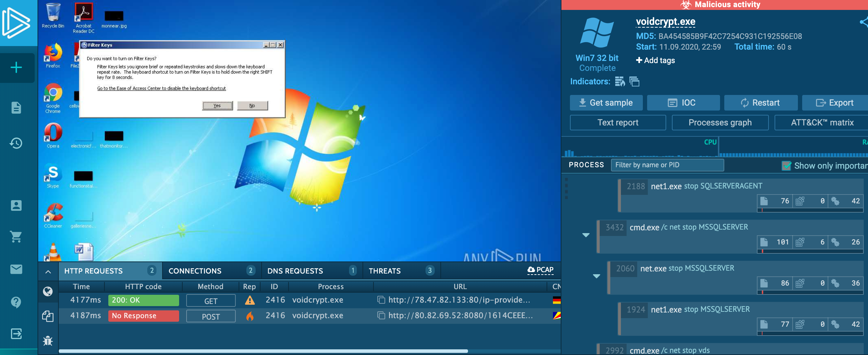Open the profile contact icon in sidebar
Screen dimensions: 868x355
point(16,205)
